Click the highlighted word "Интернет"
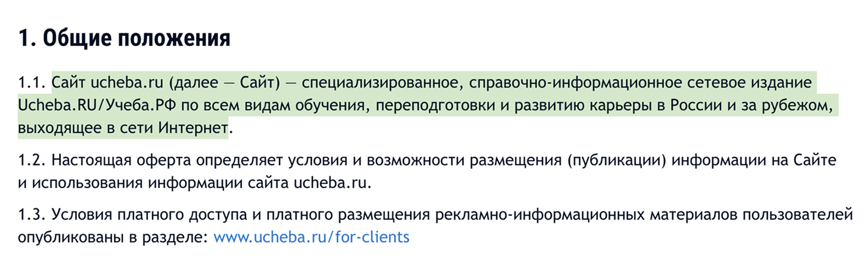Viewport: 868px width, 256px height. click(194, 128)
